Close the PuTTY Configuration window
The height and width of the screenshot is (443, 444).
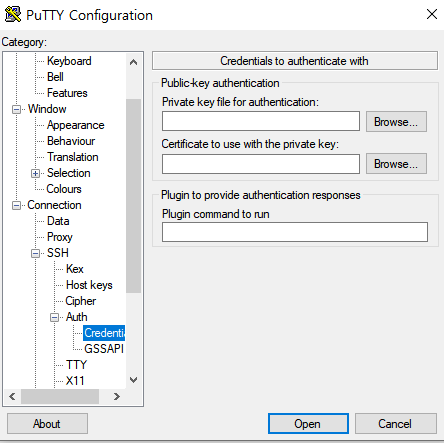(432, 14)
